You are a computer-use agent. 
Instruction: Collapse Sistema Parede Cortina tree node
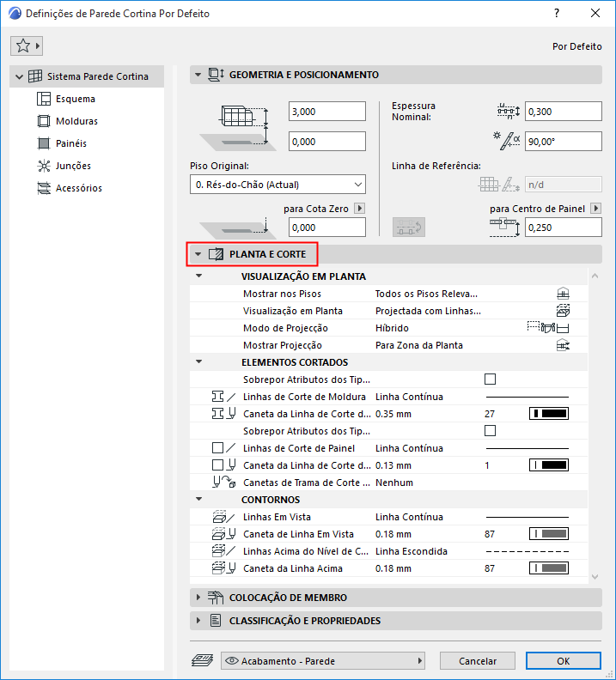19,76
